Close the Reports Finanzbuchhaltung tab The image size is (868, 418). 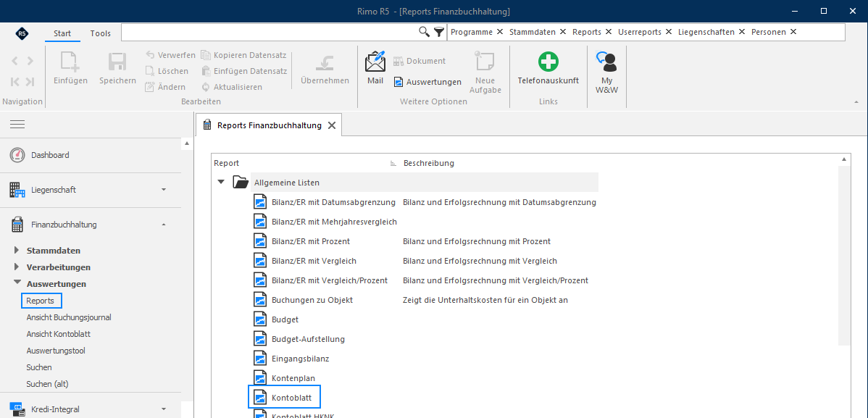click(332, 125)
